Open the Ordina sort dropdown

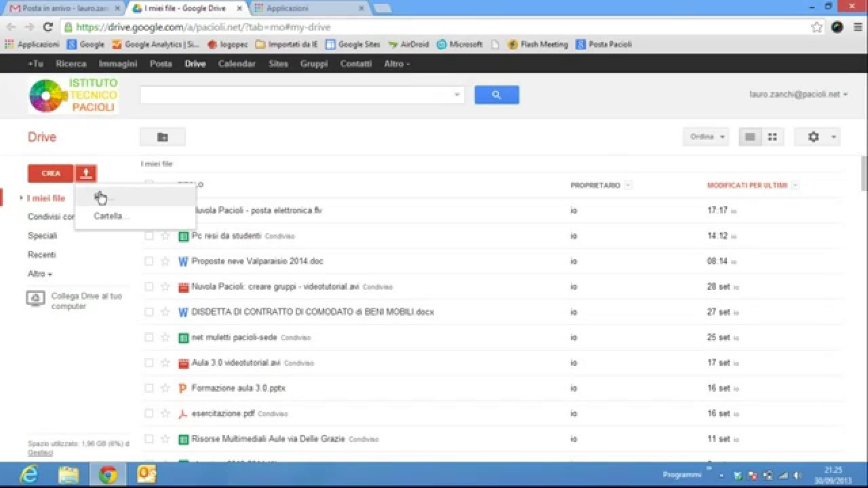click(706, 137)
